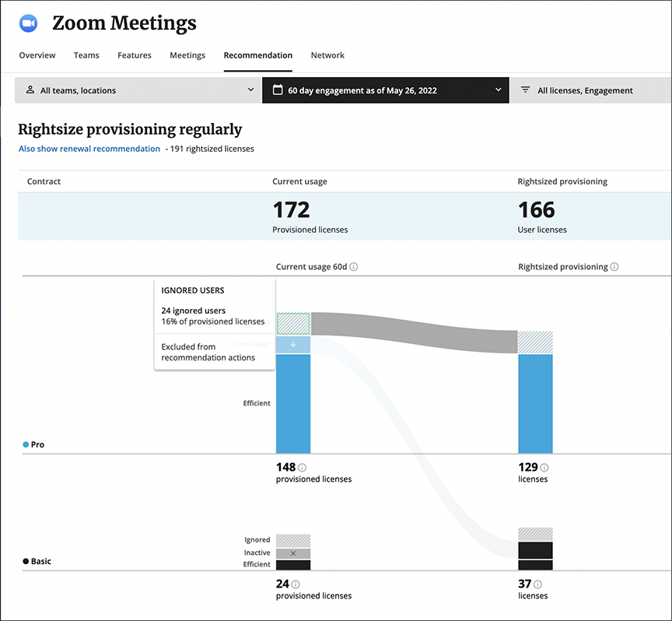
Task: Click the down arrow on Less usage segment
Action: [x=293, y=344]
